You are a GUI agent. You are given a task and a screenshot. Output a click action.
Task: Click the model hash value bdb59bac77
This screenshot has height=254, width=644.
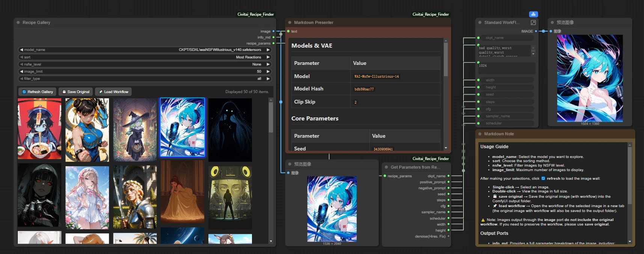(x=364, y=89)
